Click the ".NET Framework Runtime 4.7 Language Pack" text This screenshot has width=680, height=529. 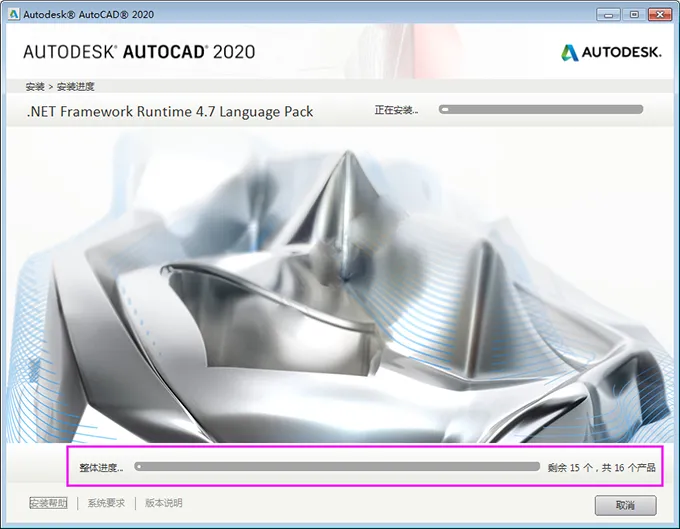170,112
